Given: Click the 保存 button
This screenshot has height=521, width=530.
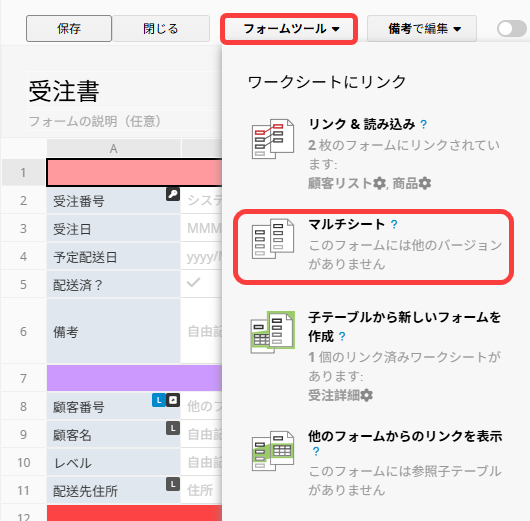Looking at the screenshot, I should coord(69,28).
